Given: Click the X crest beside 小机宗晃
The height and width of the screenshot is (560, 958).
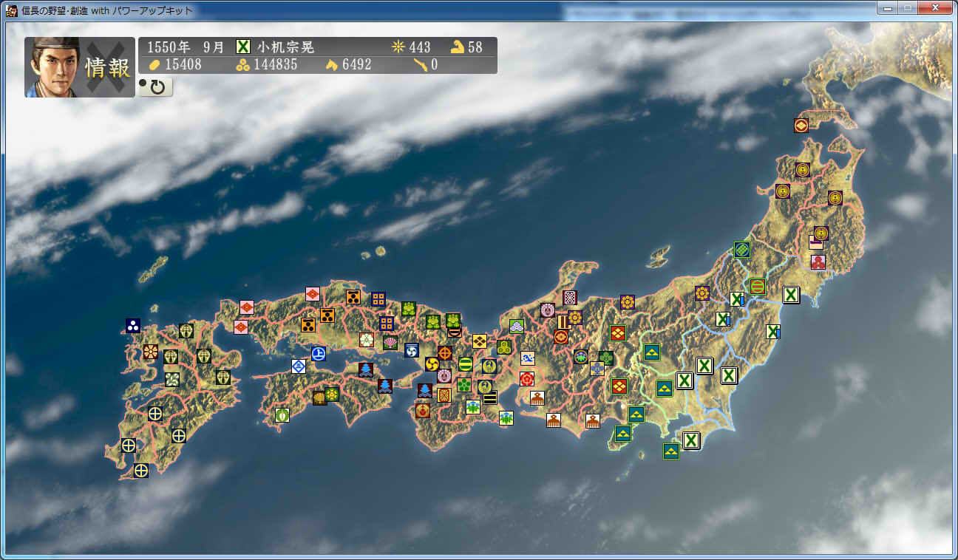Looking at the screenshot, I should point(243,47).
